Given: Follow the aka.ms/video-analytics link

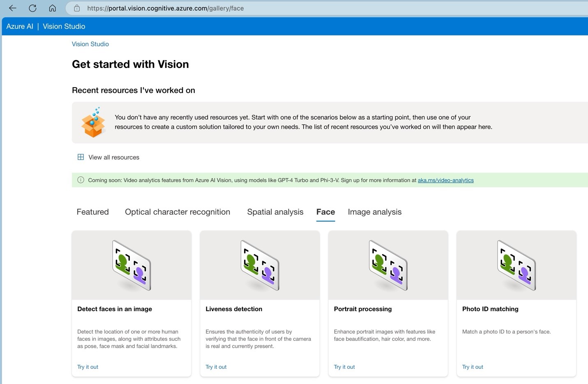Looking at the screenshot, I should click(x=445, y=180).
